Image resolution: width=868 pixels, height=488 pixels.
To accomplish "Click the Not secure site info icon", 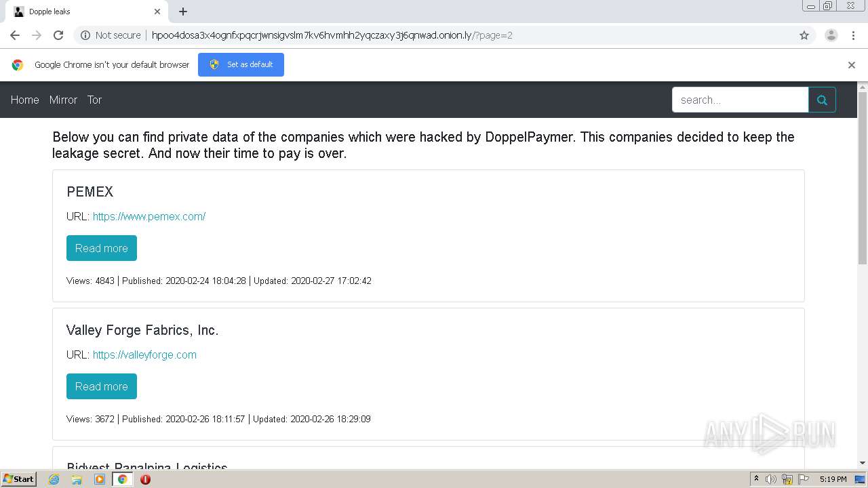I will (85, 35).
